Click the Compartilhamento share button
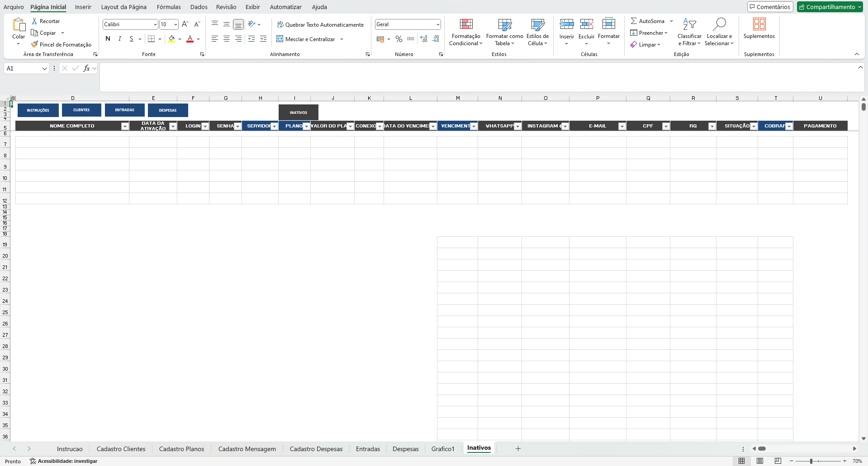 (830, 7)
